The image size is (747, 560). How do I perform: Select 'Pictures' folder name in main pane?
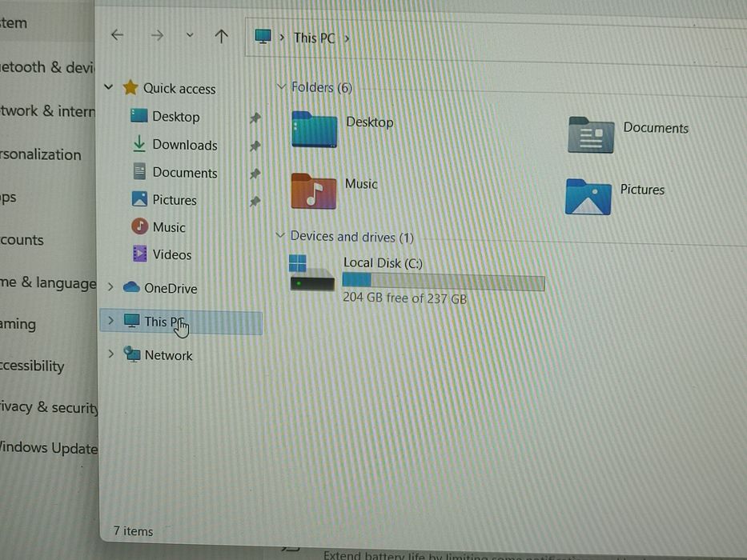pos(642,190)
